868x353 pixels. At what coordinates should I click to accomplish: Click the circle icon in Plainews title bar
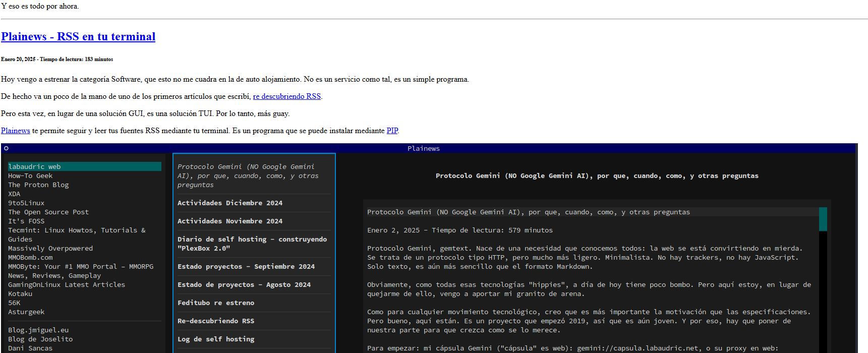[x=6, y=148]
